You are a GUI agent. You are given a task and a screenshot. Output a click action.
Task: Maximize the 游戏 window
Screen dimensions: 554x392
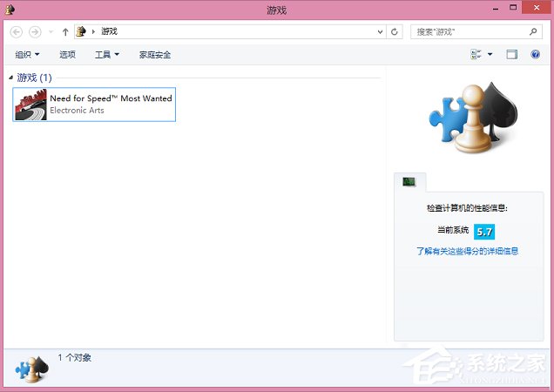[513, 8]
